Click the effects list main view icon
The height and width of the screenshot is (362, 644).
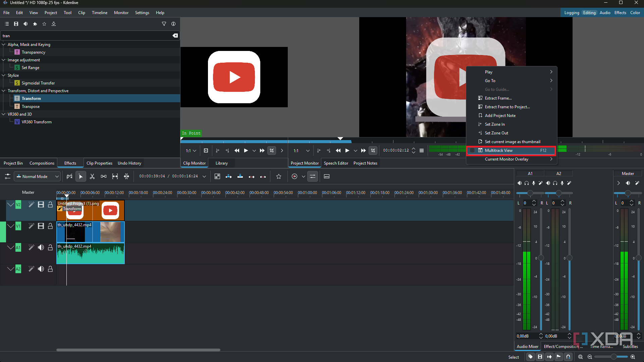pos(7,24)
